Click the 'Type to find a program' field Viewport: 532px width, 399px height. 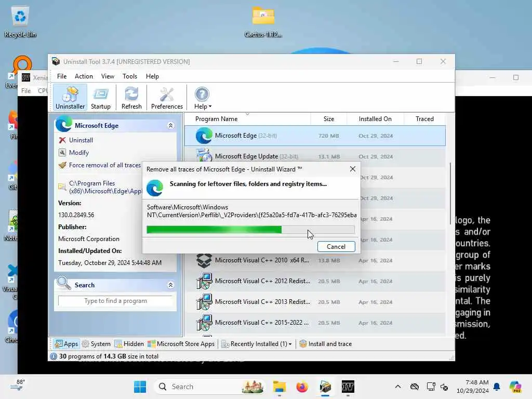[115, 301]
